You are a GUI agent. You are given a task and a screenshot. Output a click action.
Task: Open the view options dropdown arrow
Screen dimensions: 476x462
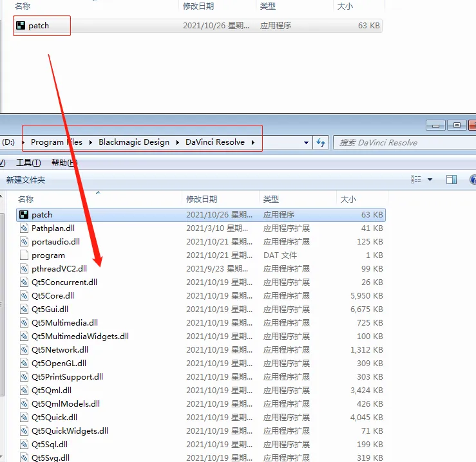click(430, 180)
